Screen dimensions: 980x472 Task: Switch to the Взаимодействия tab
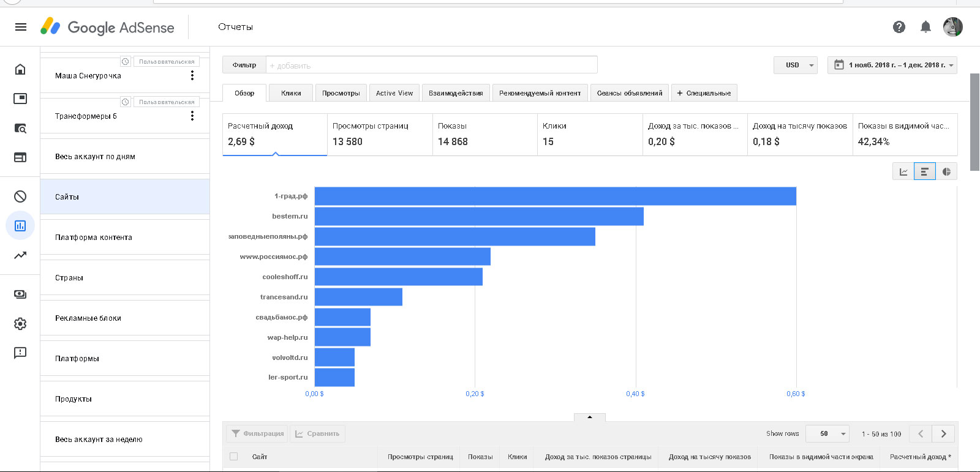pyautogui.click(x=456, y=93)
